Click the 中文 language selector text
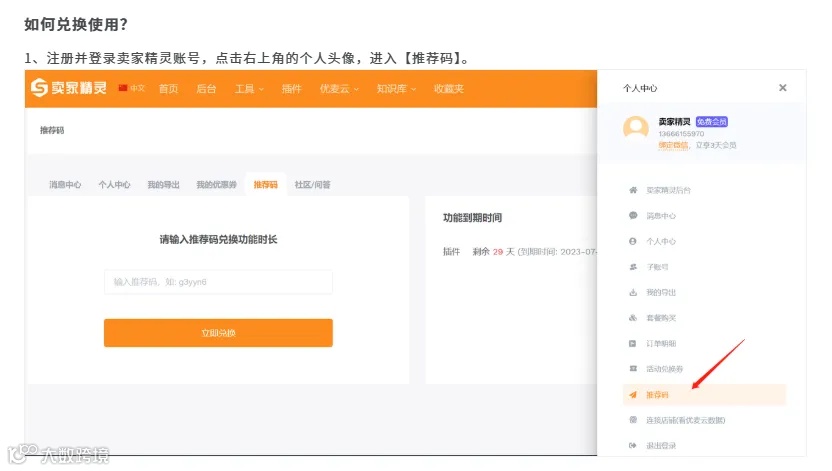832x471 pixels. coord(137,88)
